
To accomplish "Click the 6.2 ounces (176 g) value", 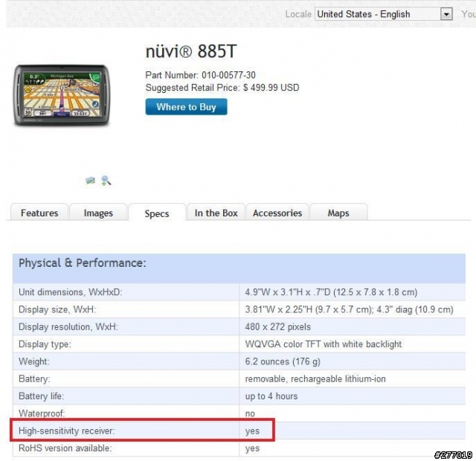I will click(283, 361).
